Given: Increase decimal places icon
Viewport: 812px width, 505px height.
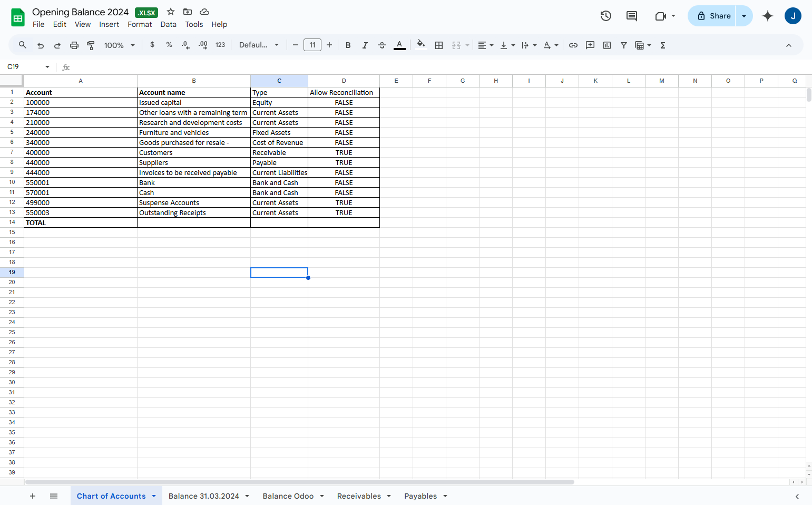Looking at the screenshot, I should (x=203, y=45).
